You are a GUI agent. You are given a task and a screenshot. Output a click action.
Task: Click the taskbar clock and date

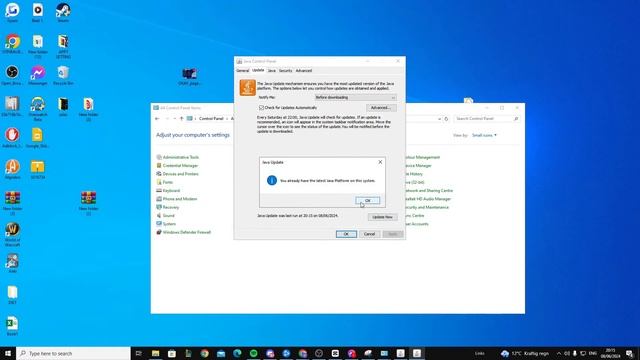610,353
